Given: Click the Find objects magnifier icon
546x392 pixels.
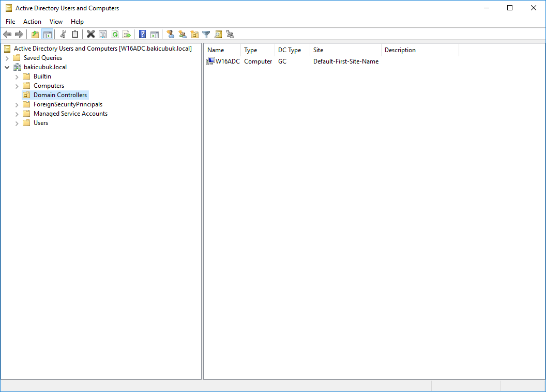Looking at the screenshot, I should 218,34.
